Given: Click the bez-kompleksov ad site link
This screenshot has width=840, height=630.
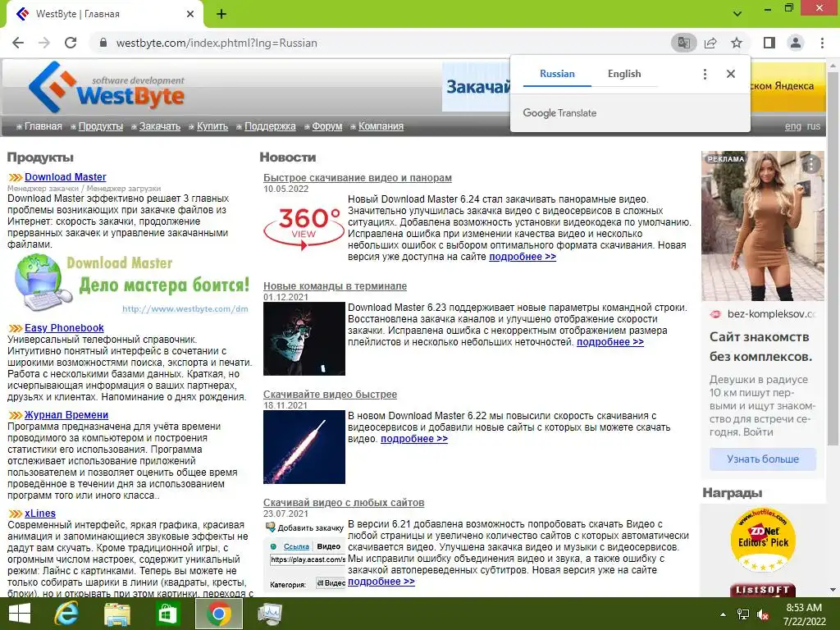Looking at the screenshot, I should pos(770,314).
